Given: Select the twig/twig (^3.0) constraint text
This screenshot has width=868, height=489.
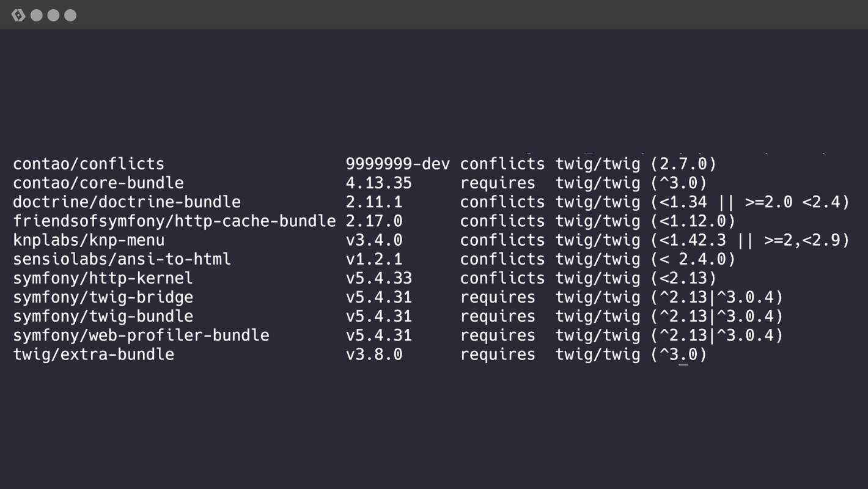Looking at the screenshot, I should (630, 183).
